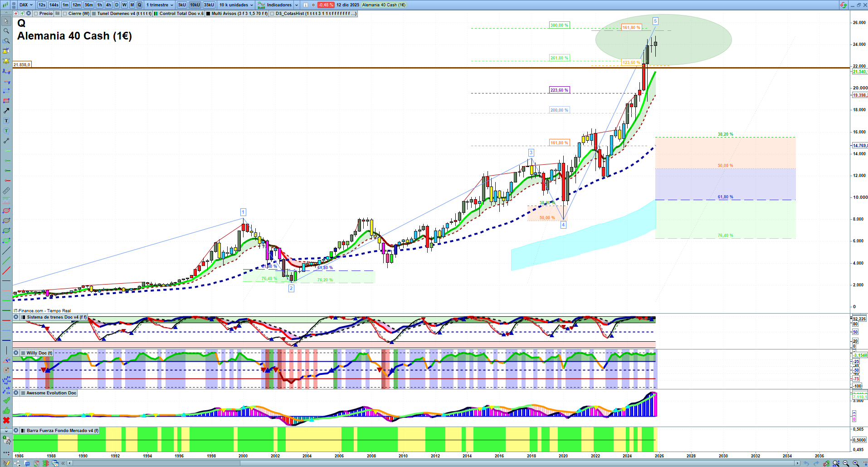The width and height of the screenshot is (868, 467).
Task: Select the green speech bubble text tool
Action: coord(6,131)
